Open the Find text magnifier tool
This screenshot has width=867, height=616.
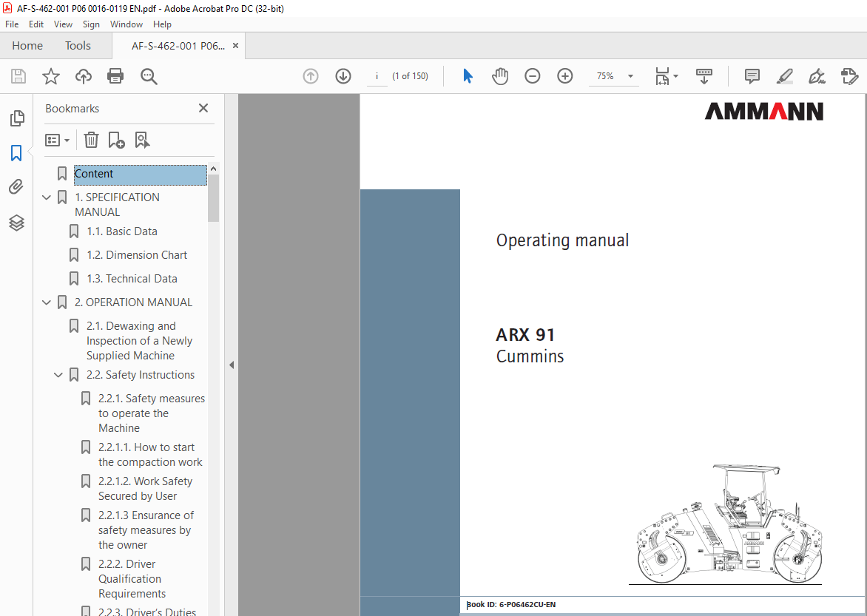[x=149, y=76]
